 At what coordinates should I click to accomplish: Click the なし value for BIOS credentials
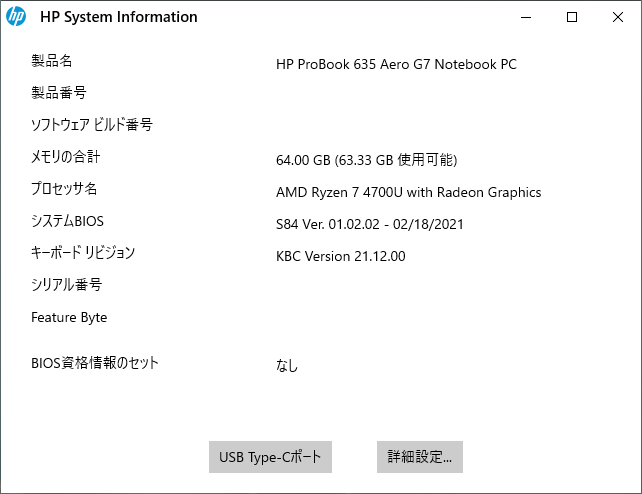[287, 365]
